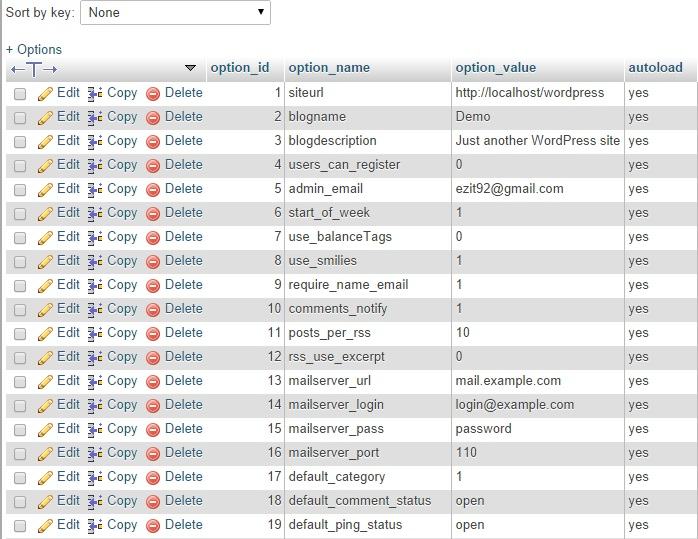698x539 pixels.
Task: Click the copy icon in blogname row
Action: (95, 118)
